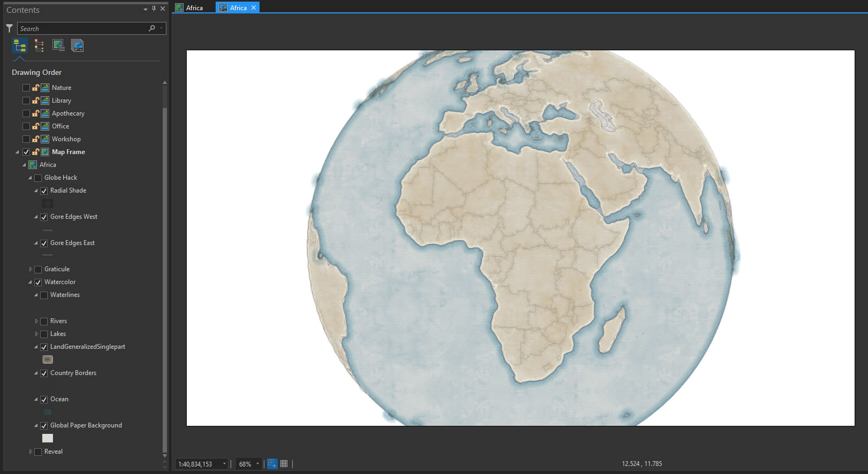The width and height of the screenshot is (868, 474).
Task: Select the Global Paper Background layer name
Action: tap(86, 425)
